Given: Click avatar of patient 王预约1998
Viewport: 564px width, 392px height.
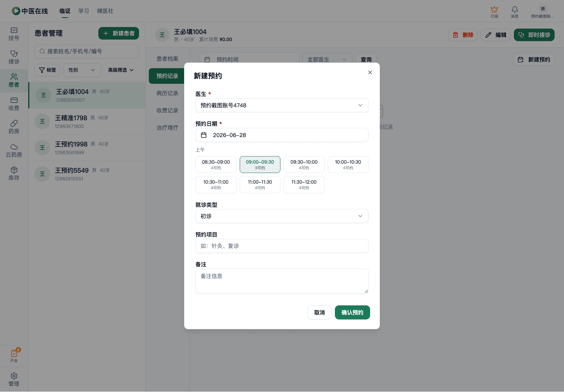Looking at the screenshot, I should point(42,148).
